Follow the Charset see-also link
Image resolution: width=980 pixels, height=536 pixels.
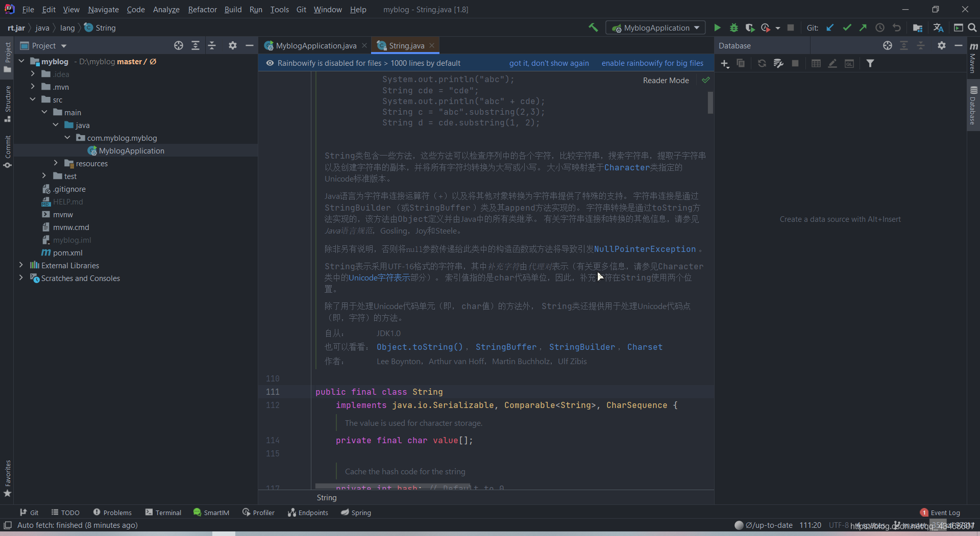pyautogui.click(x=645, y=347)
